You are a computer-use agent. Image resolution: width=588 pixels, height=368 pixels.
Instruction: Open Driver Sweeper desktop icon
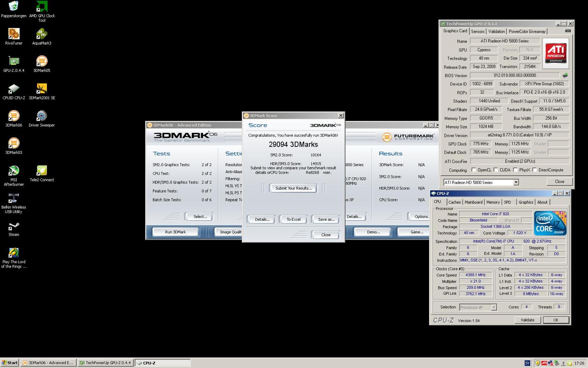click(42, 119)
